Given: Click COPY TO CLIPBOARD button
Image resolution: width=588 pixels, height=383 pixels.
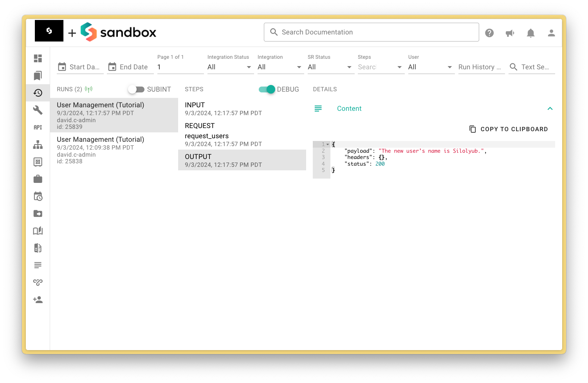Looking at the screenshot, I should click(509, 129).
